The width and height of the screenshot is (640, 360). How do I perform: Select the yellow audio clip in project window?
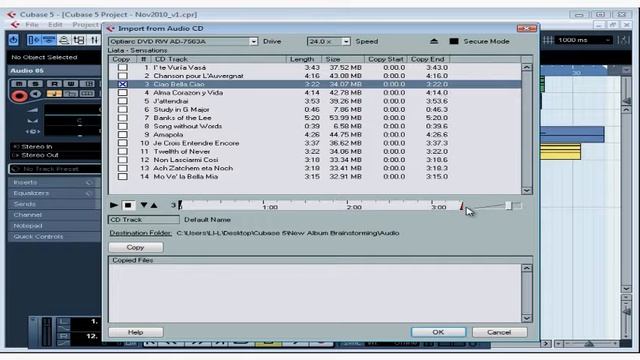click(x=560, y=152)
